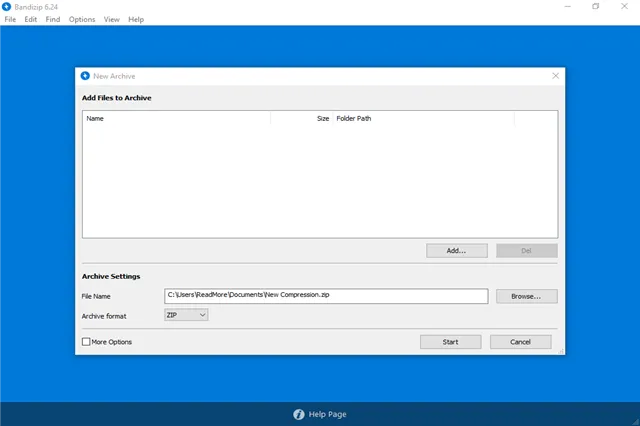Image resolution: width=640 pixels, height=426 pixels.
Task: Click the New Archive dialog icon
Action: tap(85, 76)
